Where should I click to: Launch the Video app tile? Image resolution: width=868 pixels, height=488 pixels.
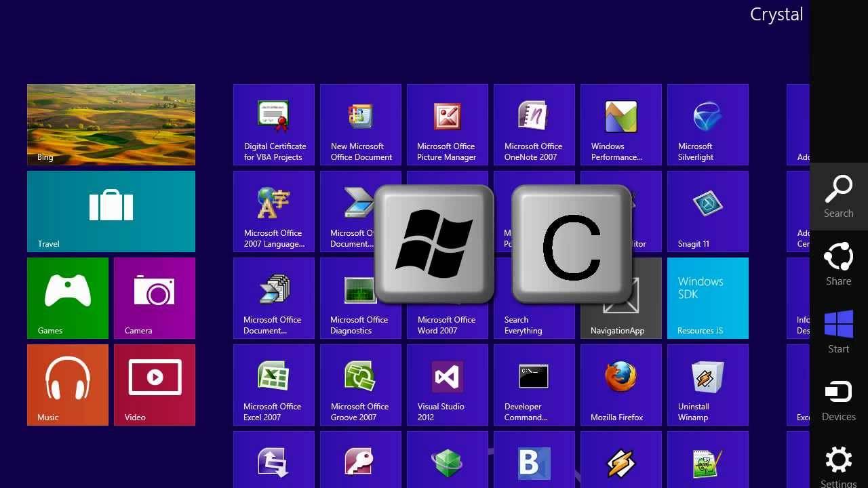(x=155, y=385)
